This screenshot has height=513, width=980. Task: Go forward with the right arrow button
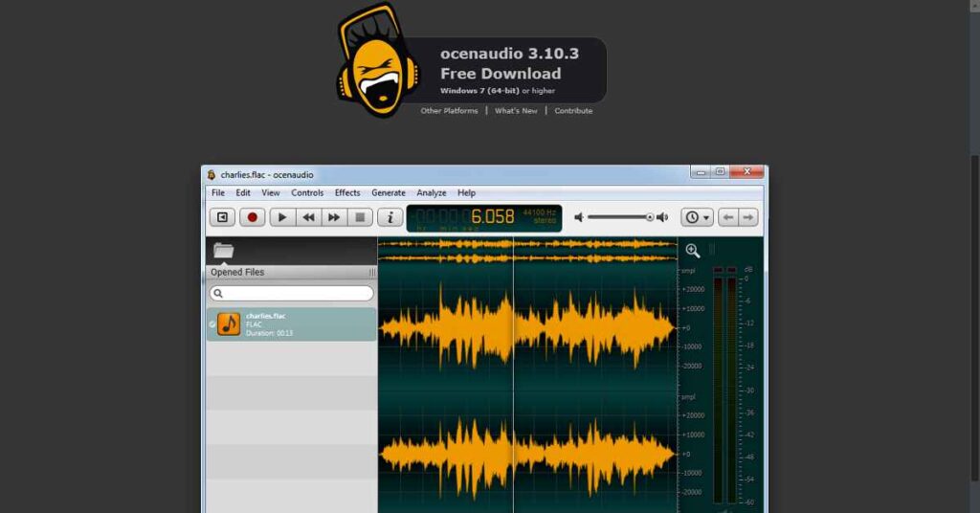pos(748,217)
